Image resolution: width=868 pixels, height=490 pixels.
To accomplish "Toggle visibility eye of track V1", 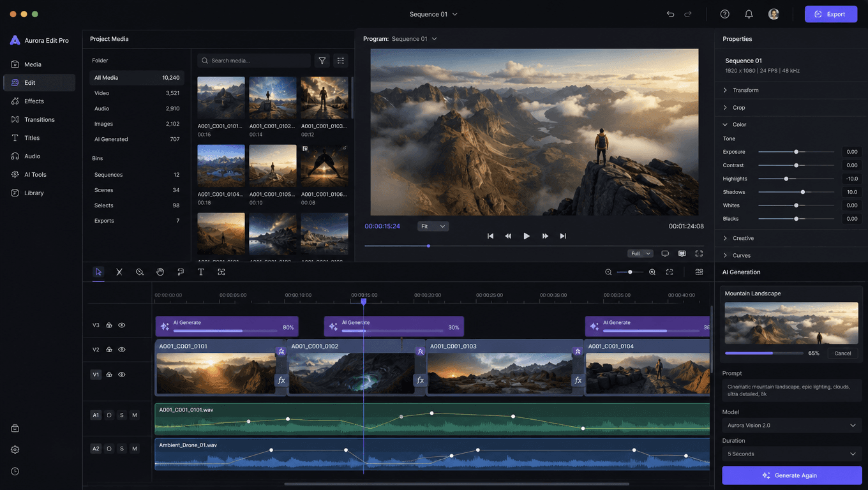I will click(122, 375).
